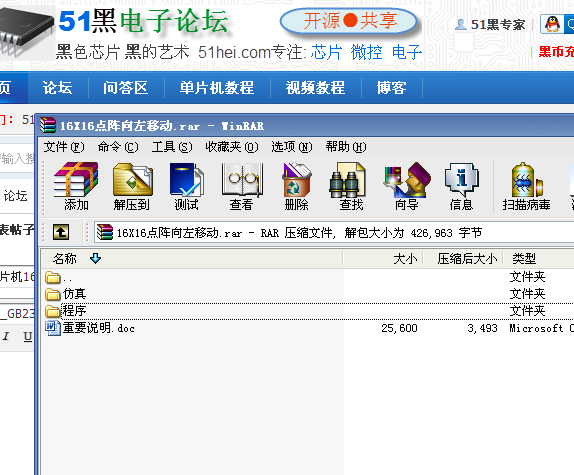Click the 开源共享 banner button
The image size is (574, 475).
[349, 20]
